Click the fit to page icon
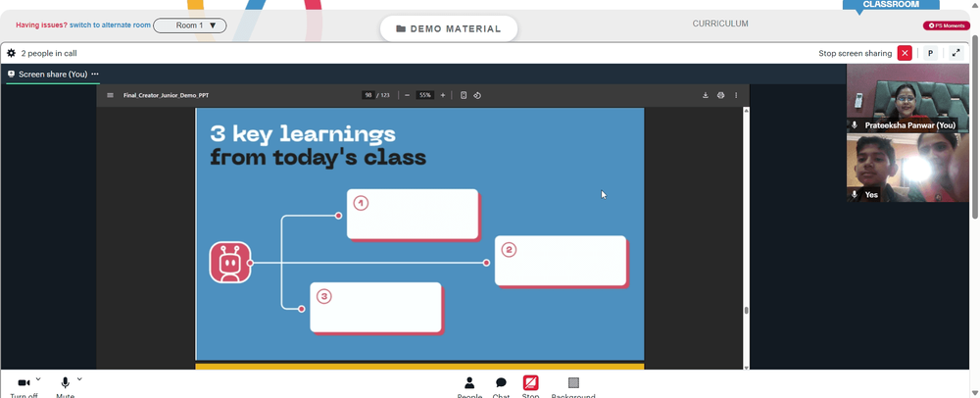 [464, 95]
